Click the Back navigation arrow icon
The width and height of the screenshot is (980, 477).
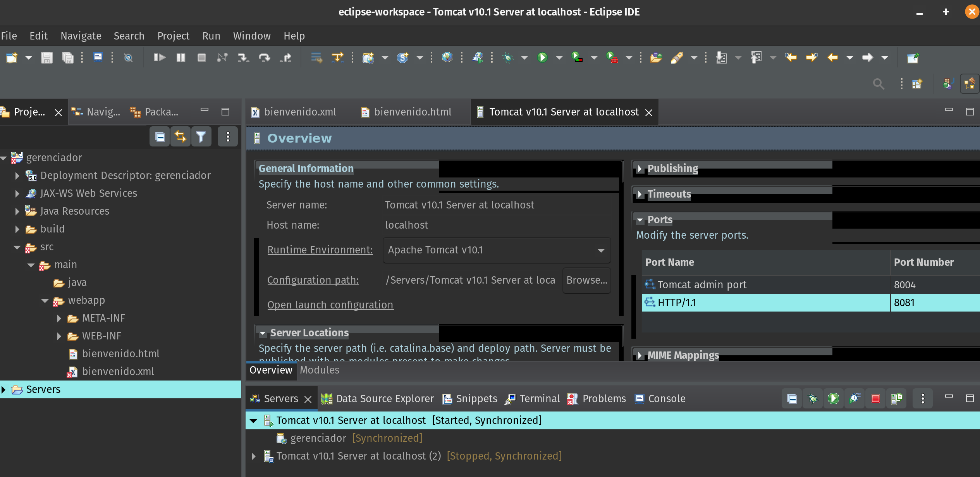832,58
